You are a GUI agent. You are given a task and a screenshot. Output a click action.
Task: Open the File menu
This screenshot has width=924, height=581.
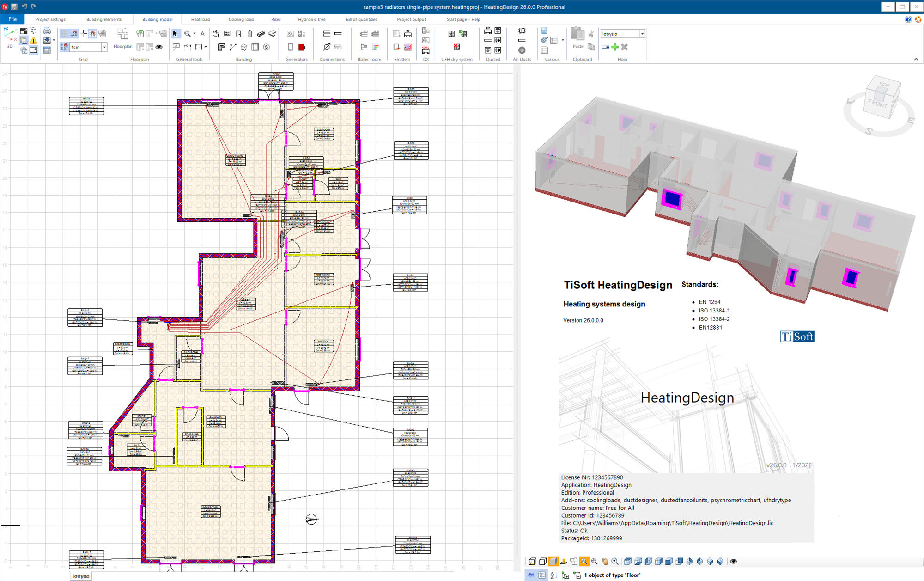click(12, 19)
